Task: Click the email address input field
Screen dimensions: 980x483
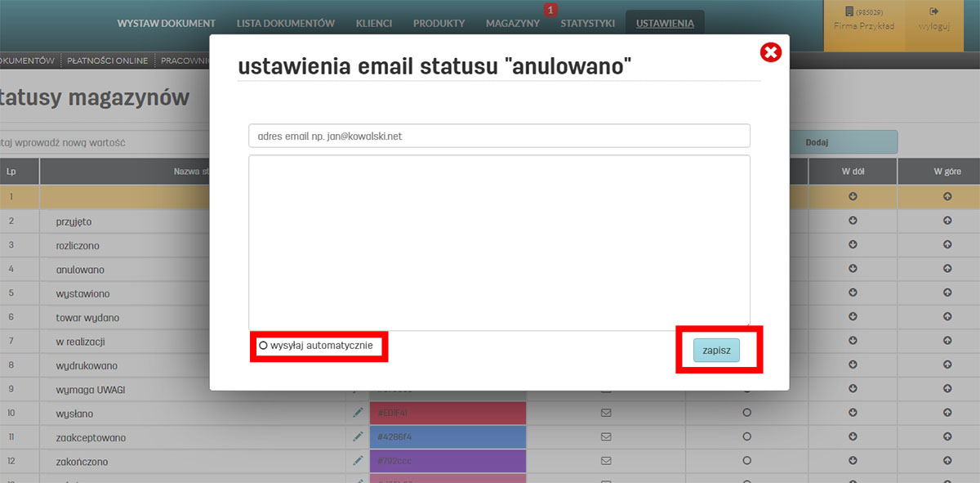Action: point(498,135)
